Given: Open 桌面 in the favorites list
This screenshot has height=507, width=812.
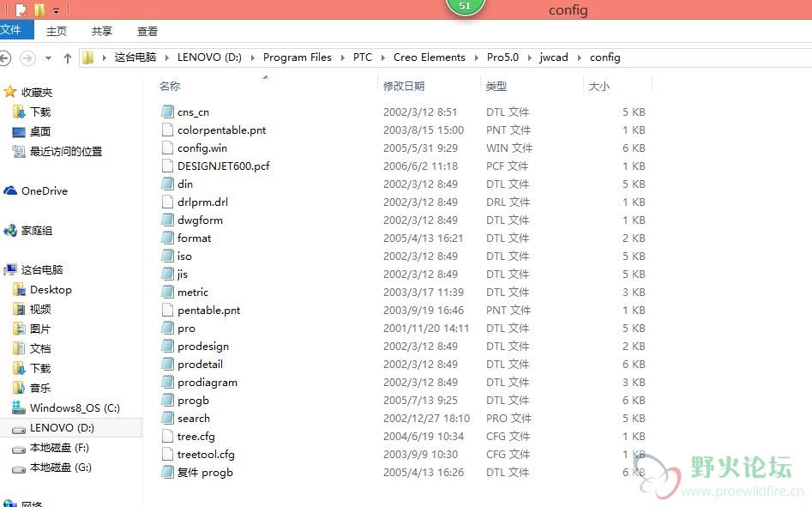Looking at the screenshot, I should click(x=40, y=131).
